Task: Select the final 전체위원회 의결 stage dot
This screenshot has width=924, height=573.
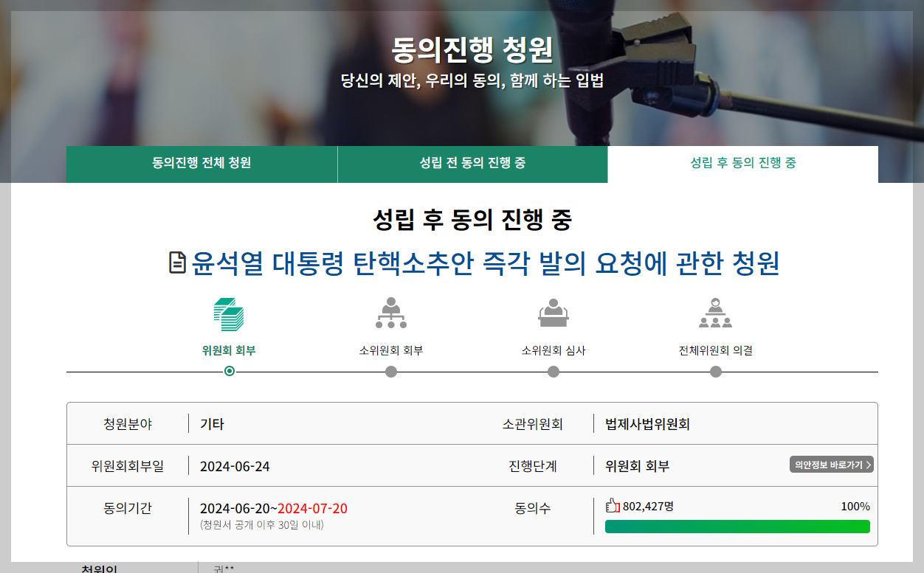Action: click(x=714, y=372)
